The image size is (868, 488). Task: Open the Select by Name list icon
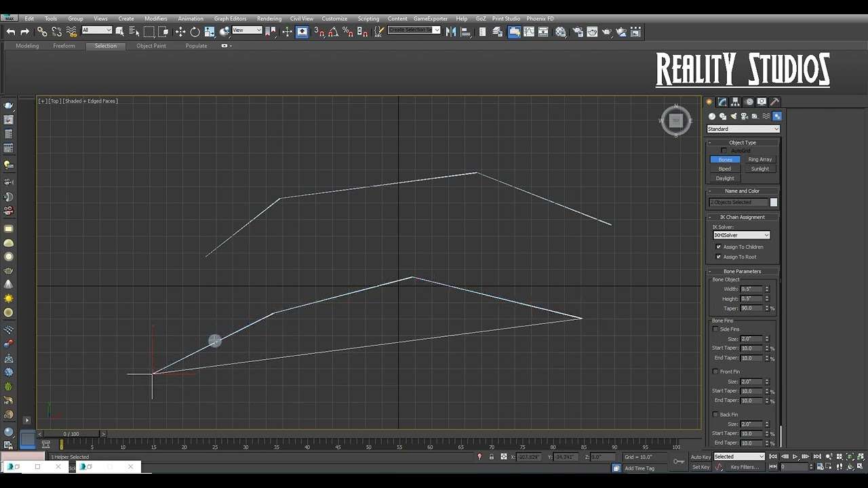coord(134,32)
